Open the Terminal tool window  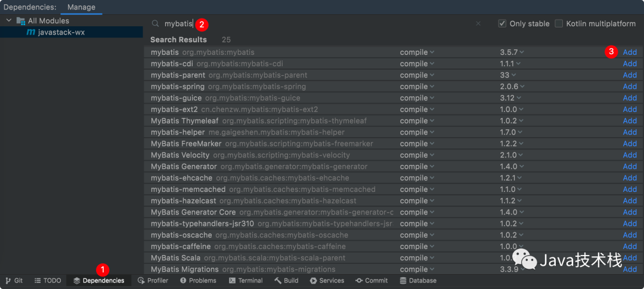[x=246, y=281]
